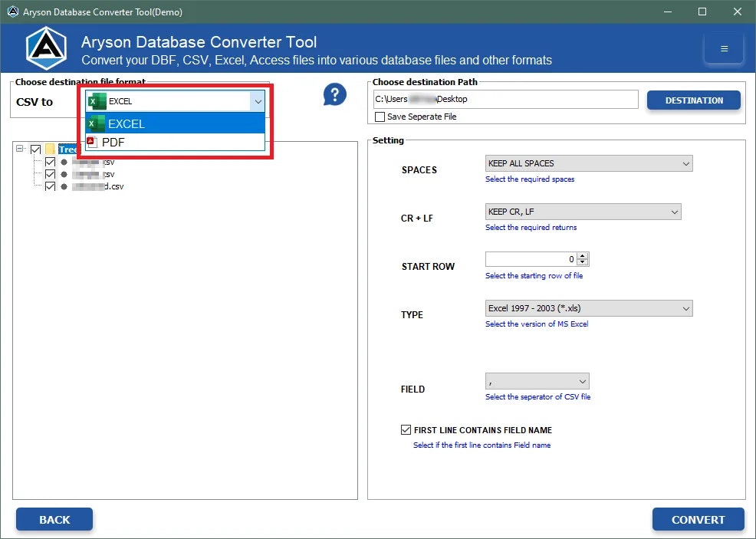This screenshot has height=539, width=756.
Task: Toggle First Line Contains Field Name checkbox
Action: click(406, 429)
